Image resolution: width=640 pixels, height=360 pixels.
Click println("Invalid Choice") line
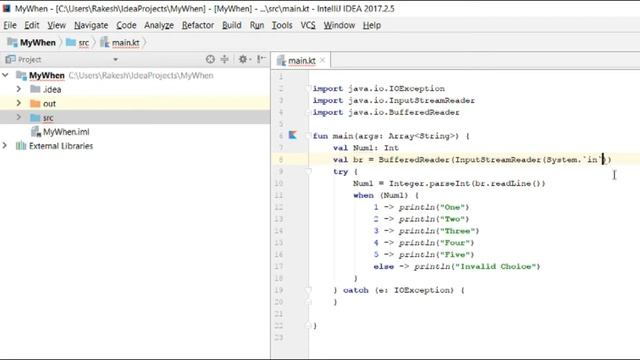457,267
